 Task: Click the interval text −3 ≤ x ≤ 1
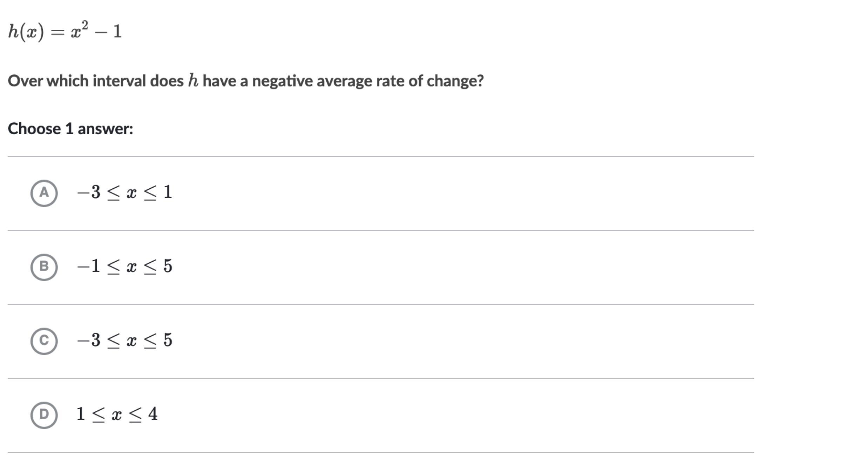(124, 193)
